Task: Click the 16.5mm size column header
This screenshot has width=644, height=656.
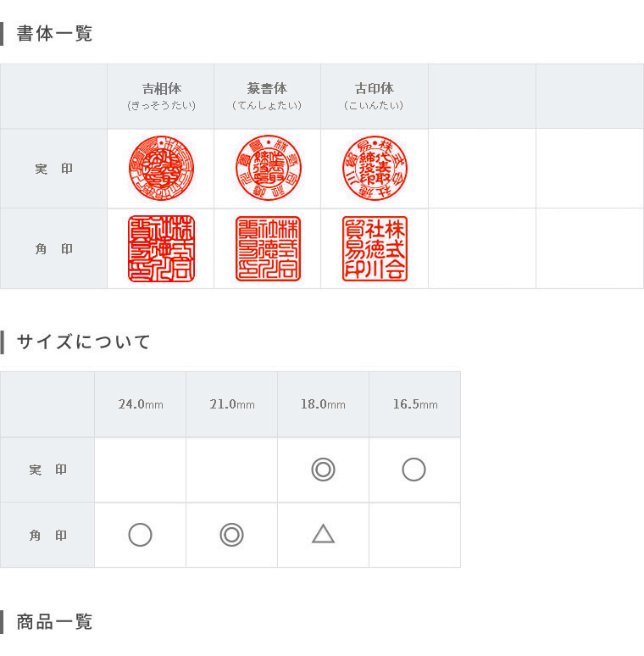Action: click(x=415, y=404)
